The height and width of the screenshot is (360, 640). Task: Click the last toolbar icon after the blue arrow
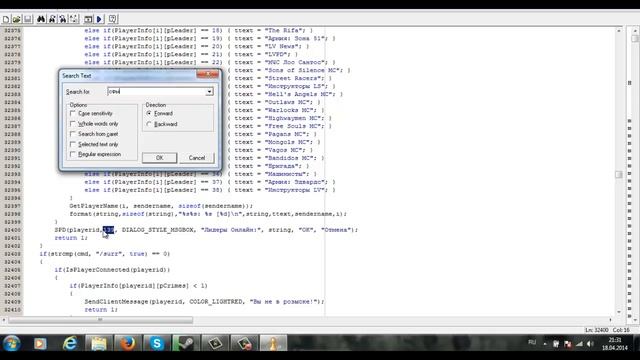(113, 19)
